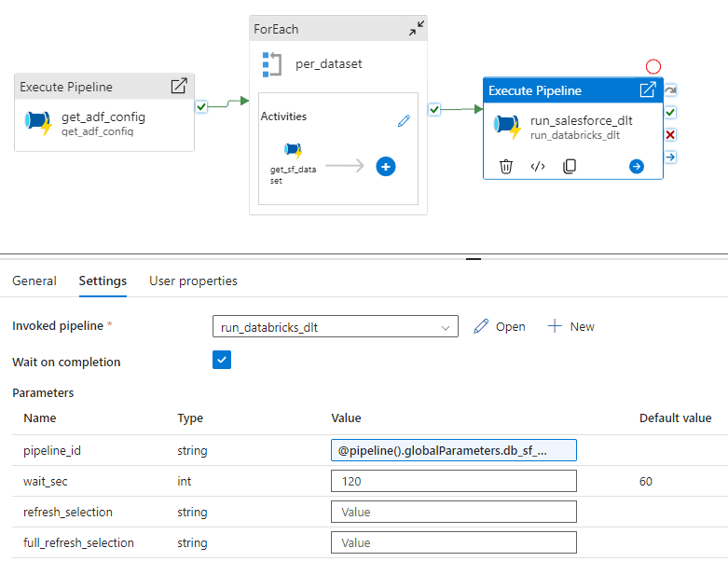Image resolution: width=728 pixels, height=575 pixels.
Task: Click Open next to invoked pipeline
Action: click(x=500, y=326)
